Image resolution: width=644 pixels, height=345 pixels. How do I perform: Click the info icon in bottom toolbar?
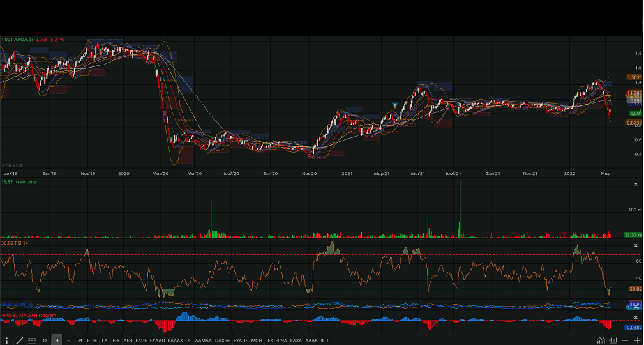click(x=7, y=341)
